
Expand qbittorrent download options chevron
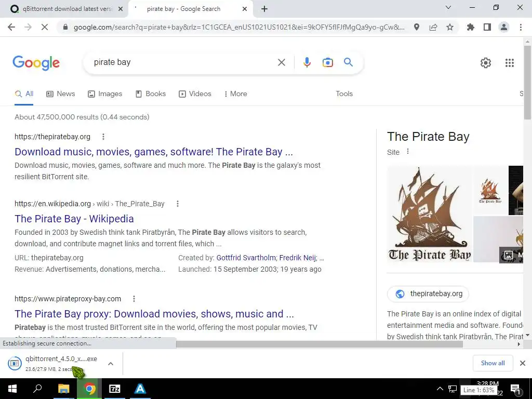tap(110, 364)
